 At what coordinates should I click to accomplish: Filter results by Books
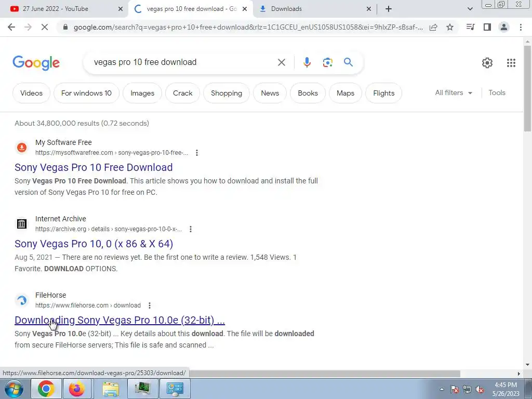(308, 93)
